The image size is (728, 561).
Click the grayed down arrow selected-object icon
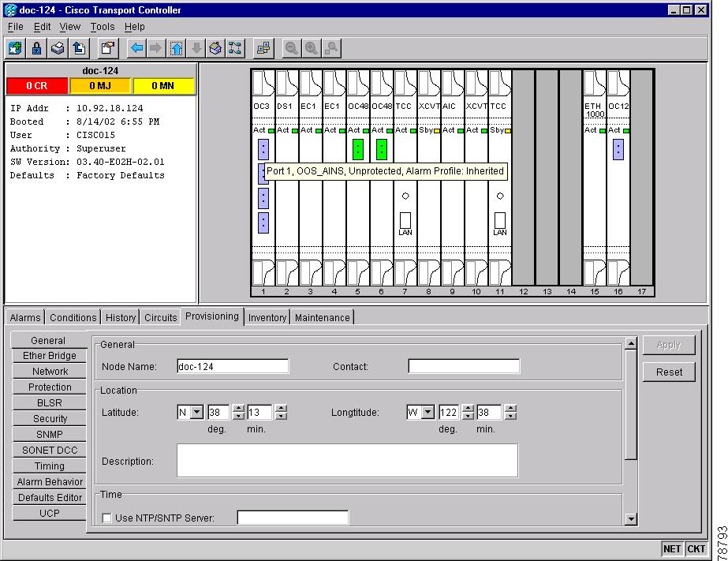196,48
